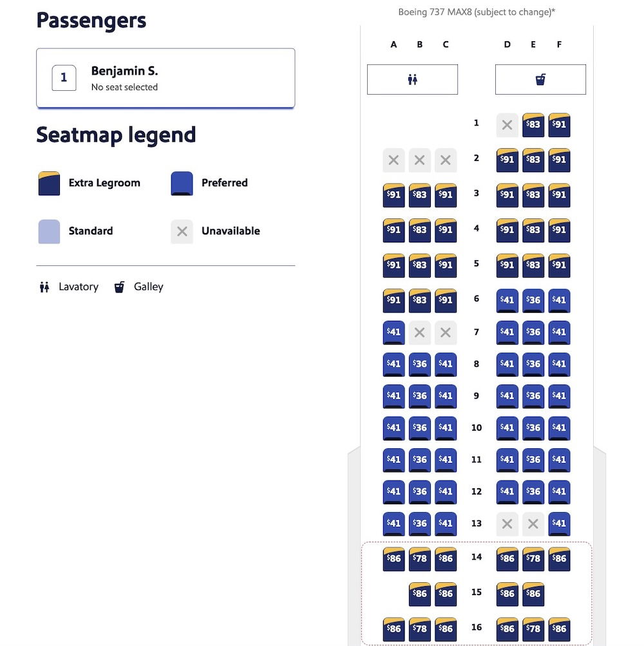Click the Preferred legend seat swatch

click(x=182, y=183)
